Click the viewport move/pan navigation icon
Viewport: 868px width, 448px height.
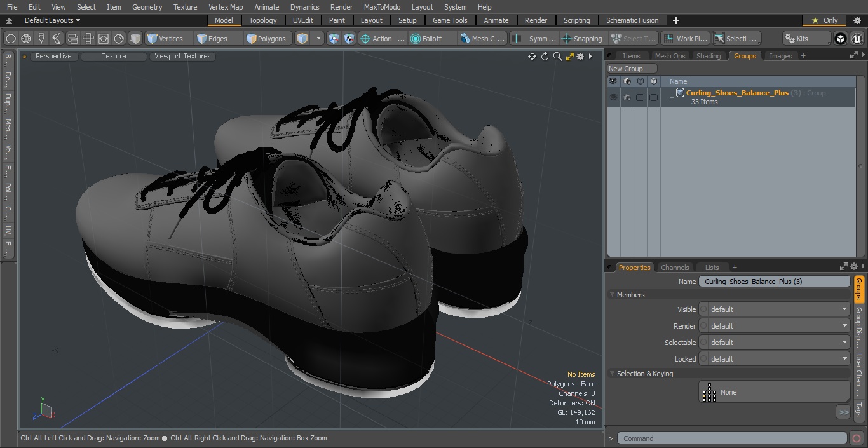[532, 57]
